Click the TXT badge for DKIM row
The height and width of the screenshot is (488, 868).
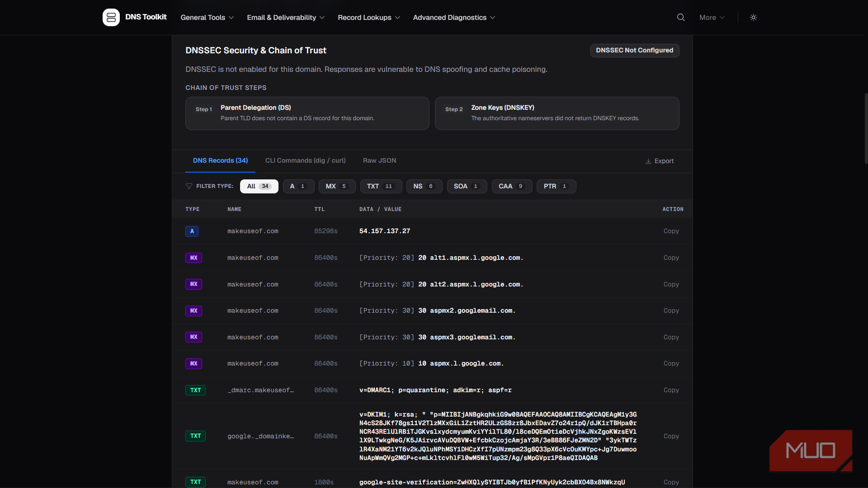pos(195,436)
